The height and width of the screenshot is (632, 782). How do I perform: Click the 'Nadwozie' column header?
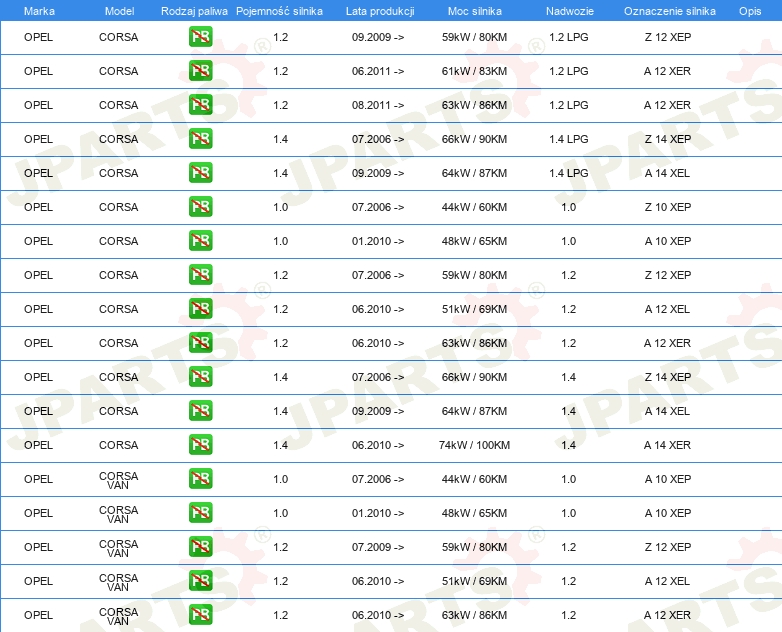pos(570,11)
